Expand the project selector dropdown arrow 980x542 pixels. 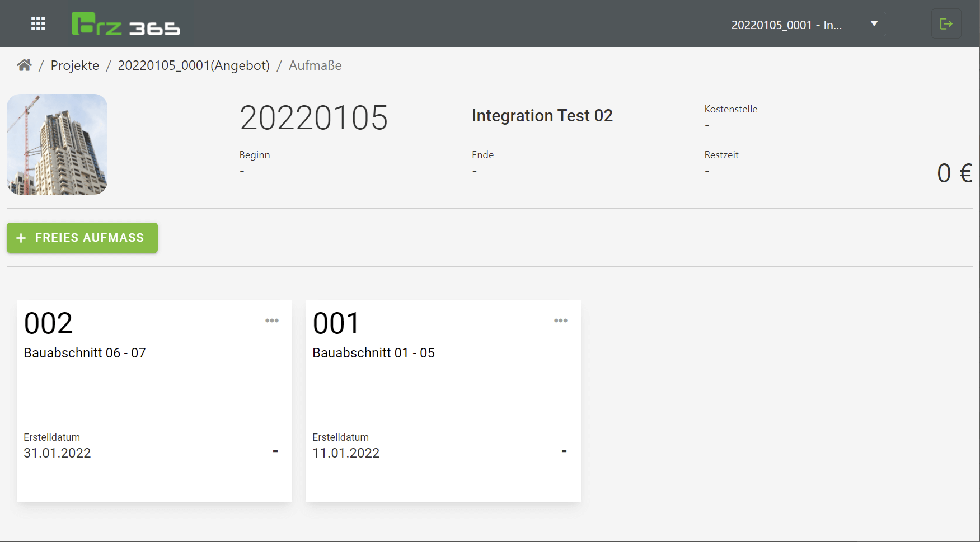(874, 24)
